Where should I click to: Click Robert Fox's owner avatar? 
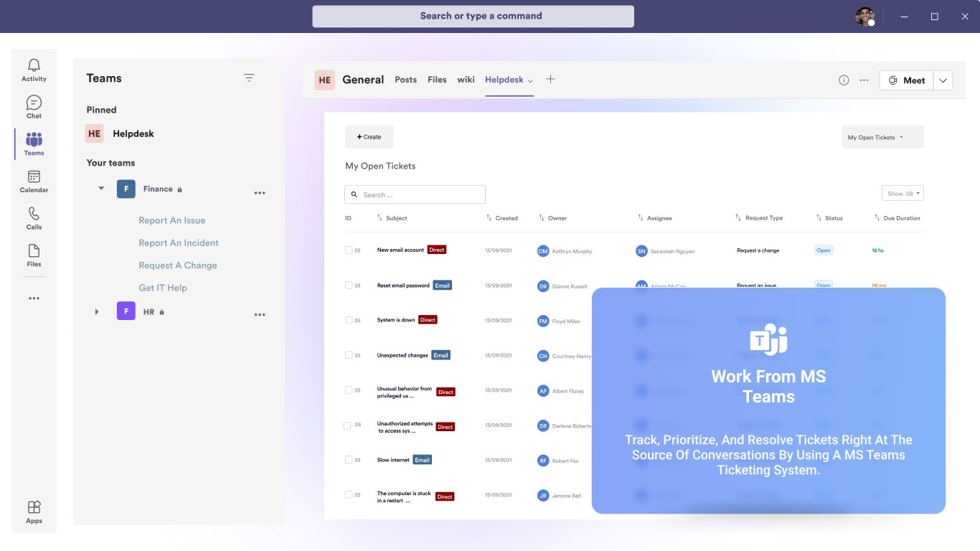tap(543, 461)
